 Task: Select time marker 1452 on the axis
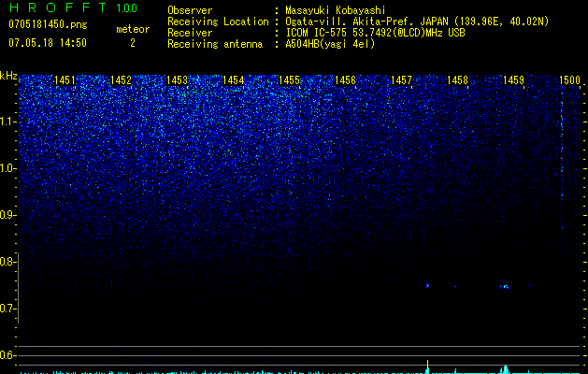(121, 80)
